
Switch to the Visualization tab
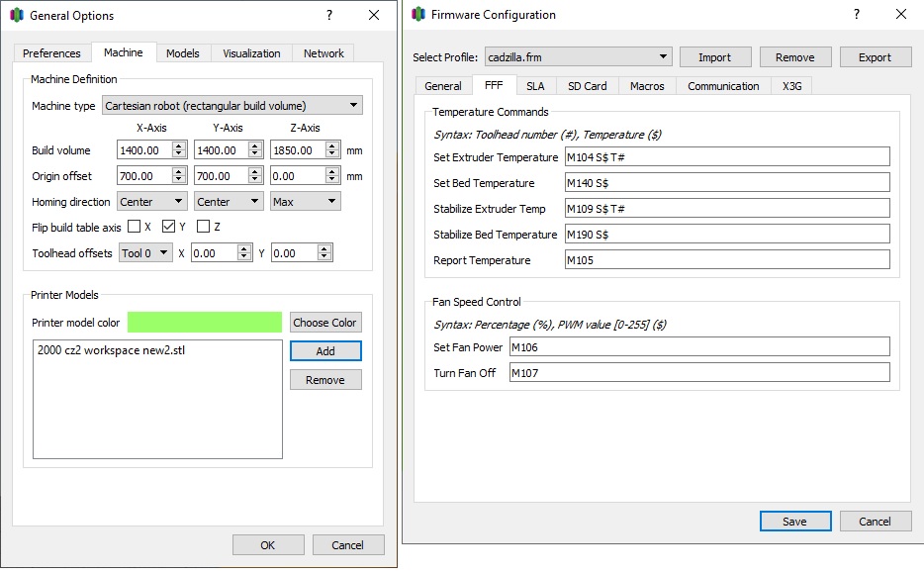click(x=251, y=53)
